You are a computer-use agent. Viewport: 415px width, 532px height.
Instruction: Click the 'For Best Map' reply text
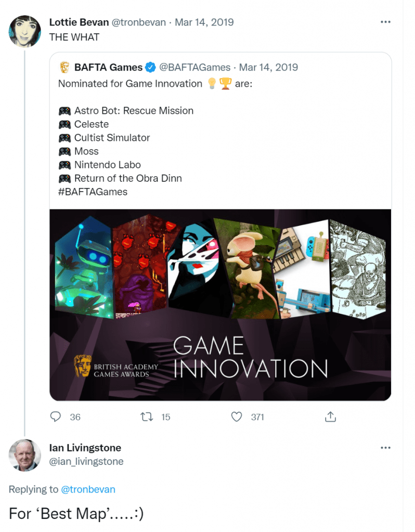pyautogui.click(x=76, y=513)
